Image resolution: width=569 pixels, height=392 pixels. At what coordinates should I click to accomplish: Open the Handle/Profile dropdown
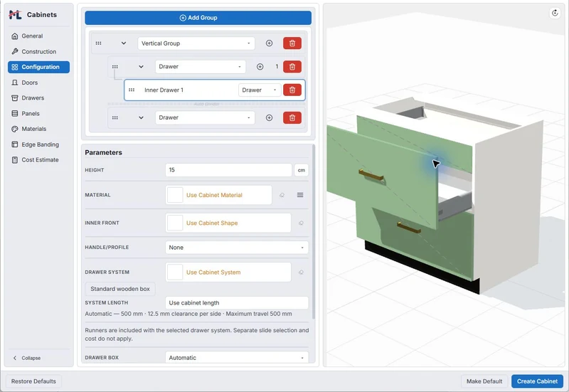pyautogui.click(x=237, y=248)
